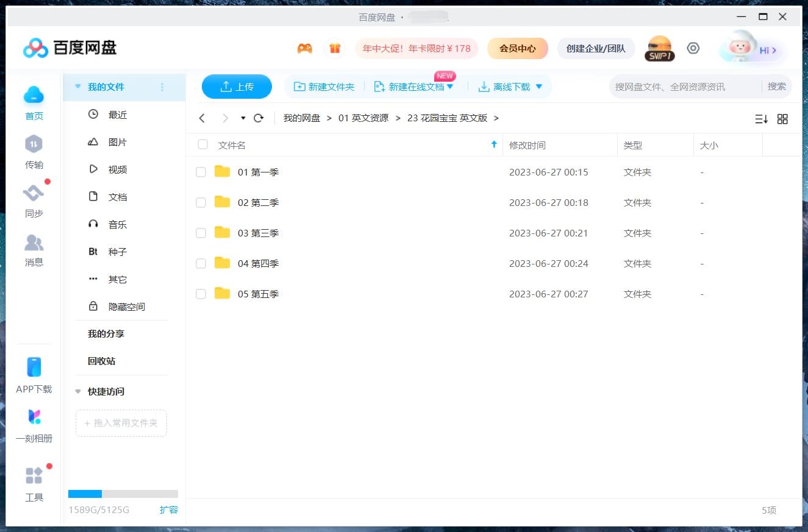
Task: Check the box for 01 第一季 folder
Action: (x=201, y=172)
